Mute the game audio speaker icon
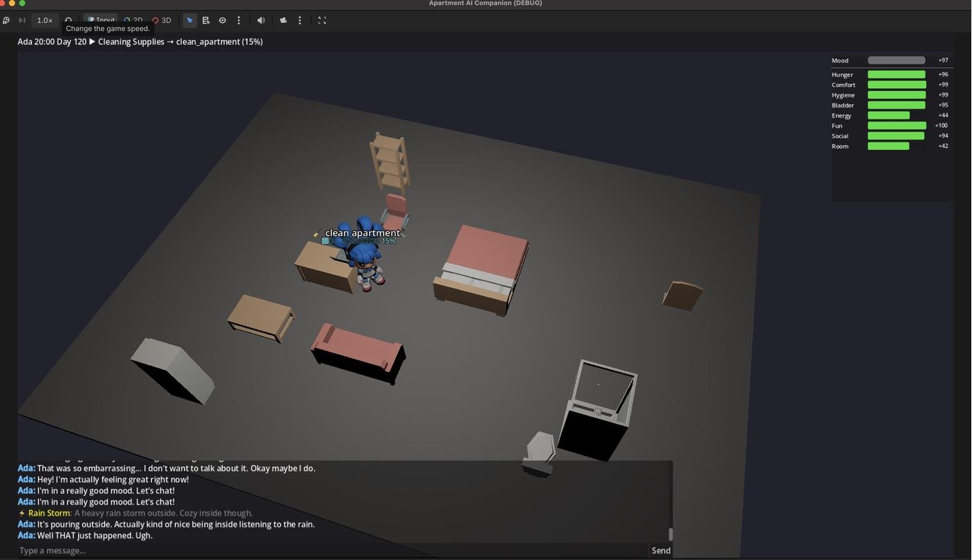This screenshot has width=972, height=560. [261, 21]
